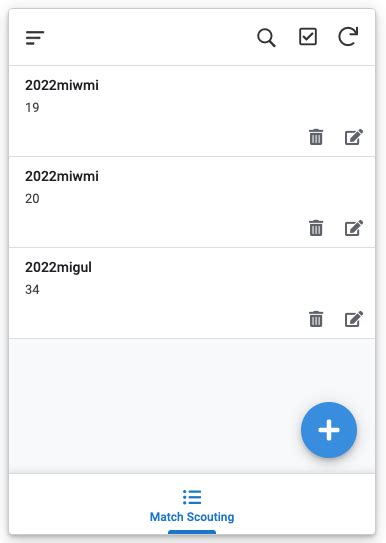Delete the 2022migul match 34 entry
This screenshot has width=386, height=543.
(x=316, y=319)
